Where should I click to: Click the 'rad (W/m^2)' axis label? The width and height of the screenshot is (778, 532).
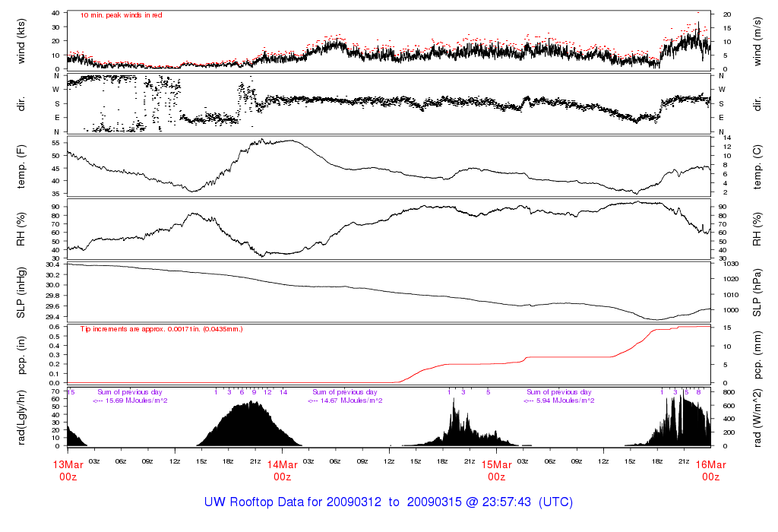(757, 418)
